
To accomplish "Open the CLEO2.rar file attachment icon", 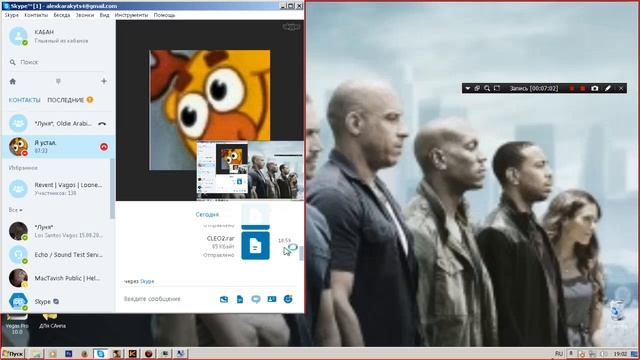I will click(x=256, y=245).
